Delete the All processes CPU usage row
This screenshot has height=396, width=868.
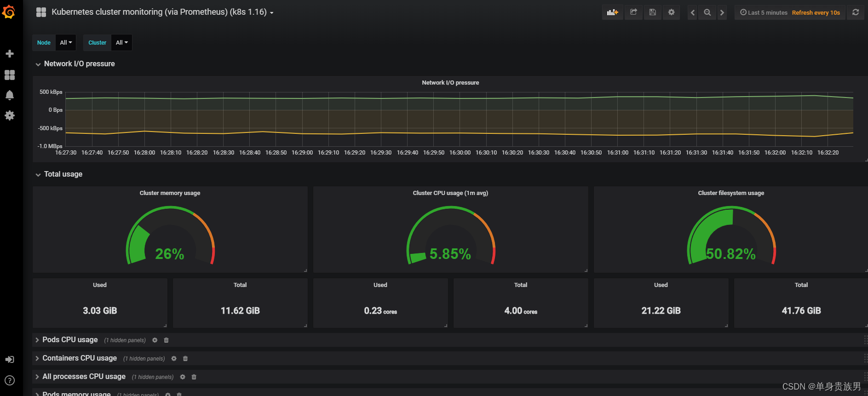pos(194,377)
